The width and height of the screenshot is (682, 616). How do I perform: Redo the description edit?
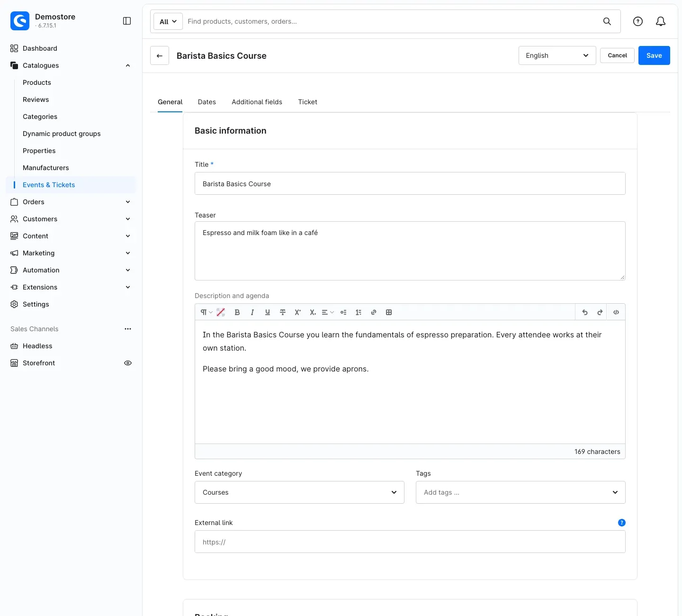pyautogui.click(x=600, y=312)
